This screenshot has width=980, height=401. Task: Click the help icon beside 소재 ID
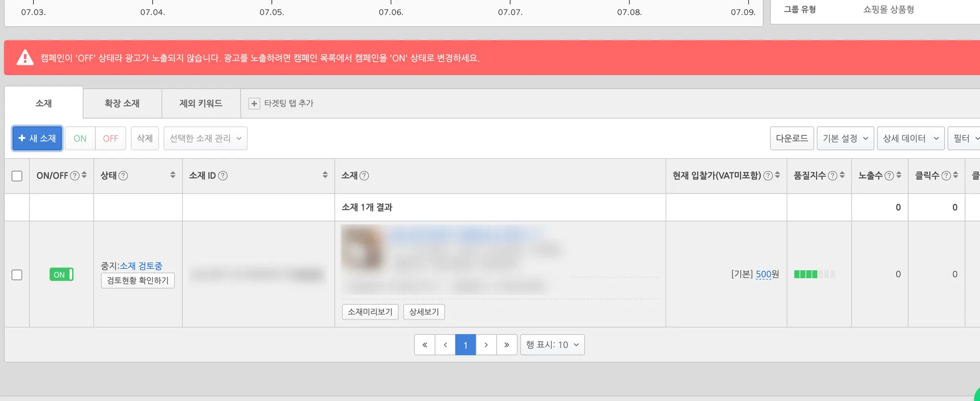223,175
